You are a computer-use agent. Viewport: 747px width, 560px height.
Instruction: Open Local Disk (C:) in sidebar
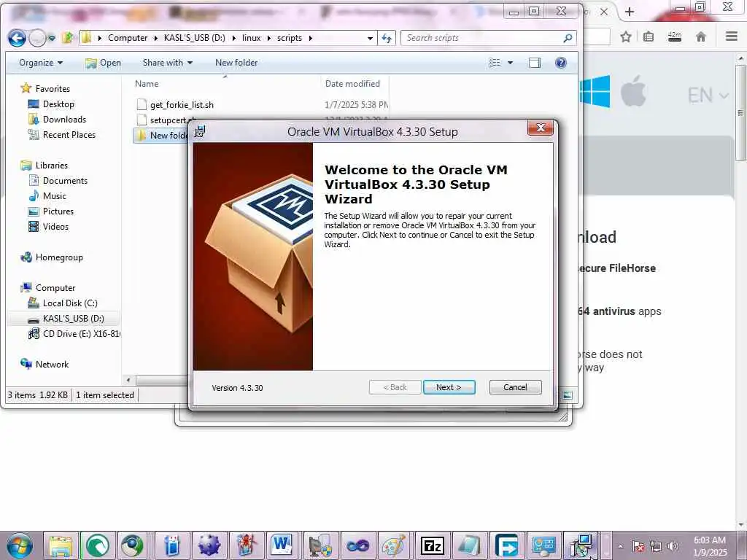[x=69, y=303]
